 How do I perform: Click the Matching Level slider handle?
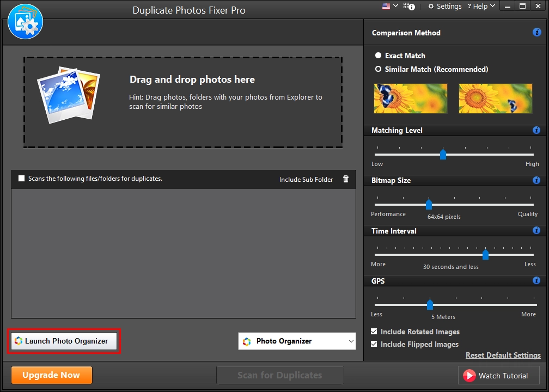[443, 155]
